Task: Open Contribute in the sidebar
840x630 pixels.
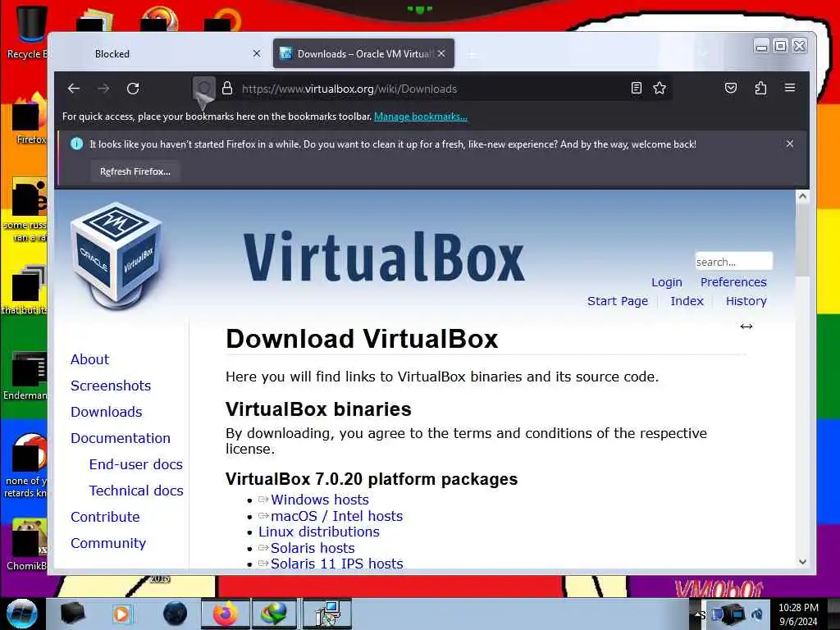Action: [x=105, y=517]
